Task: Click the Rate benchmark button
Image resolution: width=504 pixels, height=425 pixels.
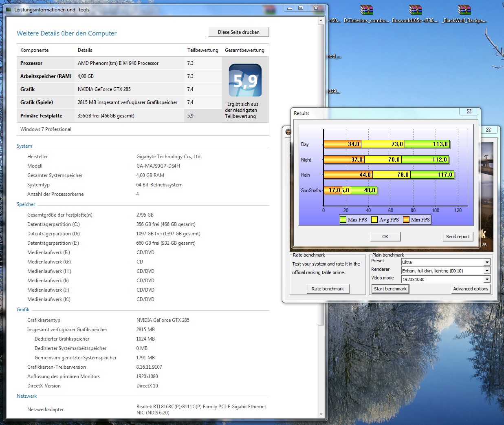Action: point(328,289)
